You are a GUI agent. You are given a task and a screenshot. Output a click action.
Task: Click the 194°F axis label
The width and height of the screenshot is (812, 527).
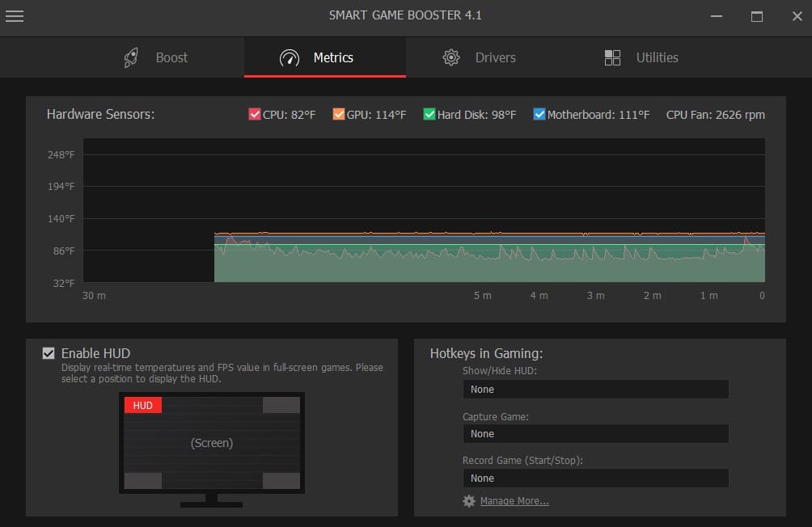61,187
